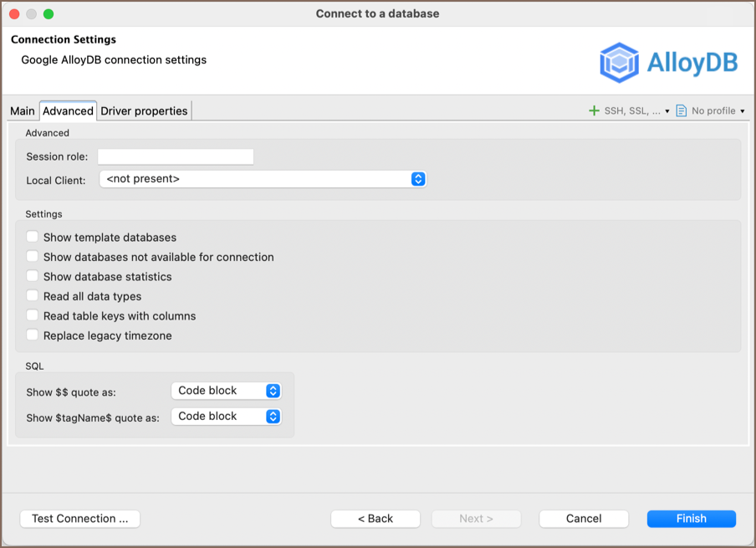This screenshot has height=548, width=756.
Task: Enable Read all data types
Action: click(x=33, y=296)
